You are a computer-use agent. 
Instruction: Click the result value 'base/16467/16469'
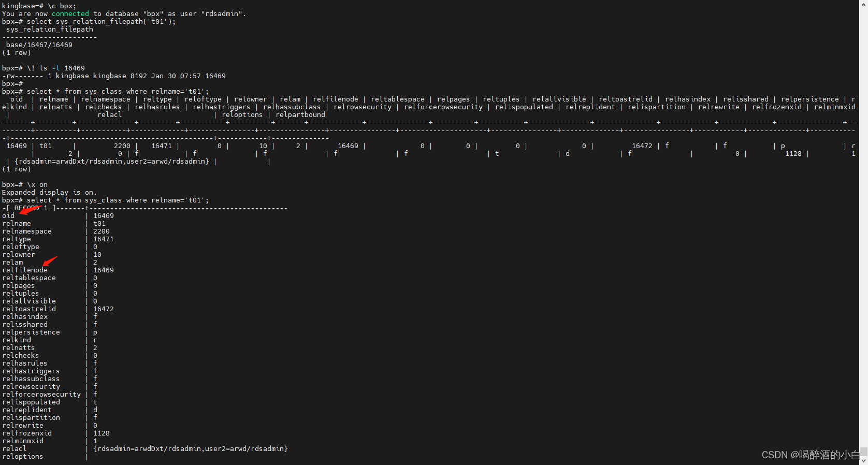[39, 45]
